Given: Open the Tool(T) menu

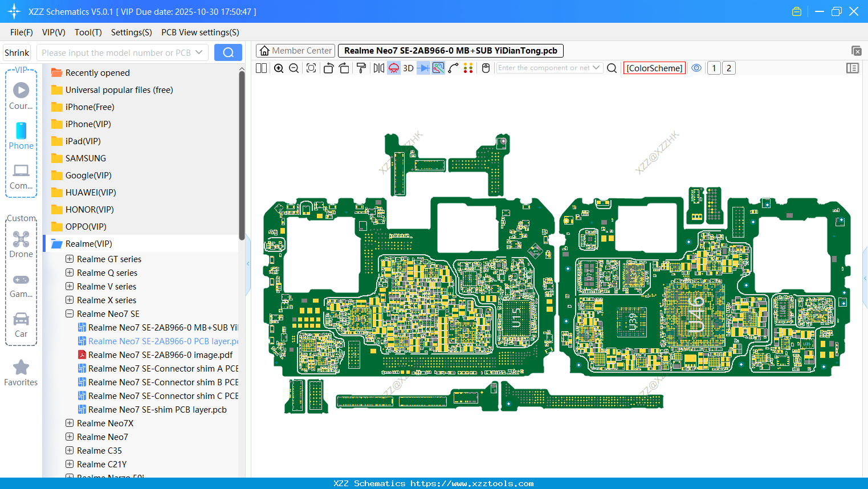Looking at the screenshot, I should pos(88,32).
